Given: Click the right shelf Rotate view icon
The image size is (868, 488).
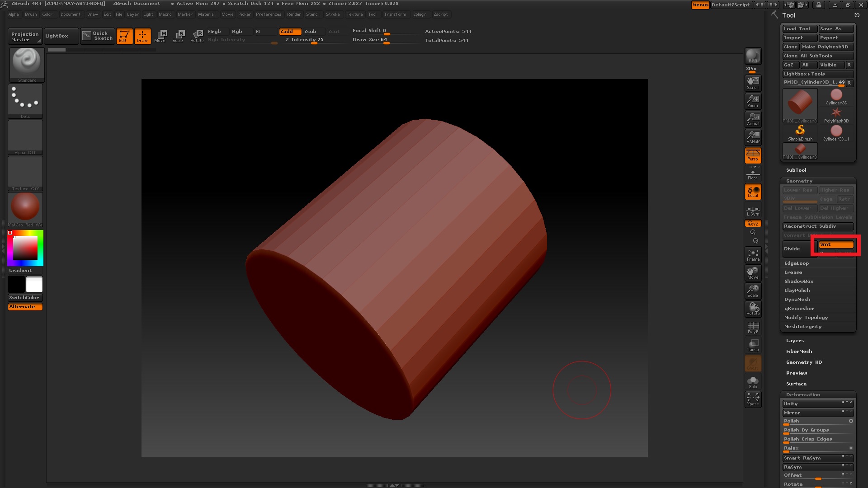Looking at the screenshot, I should 753,309.
